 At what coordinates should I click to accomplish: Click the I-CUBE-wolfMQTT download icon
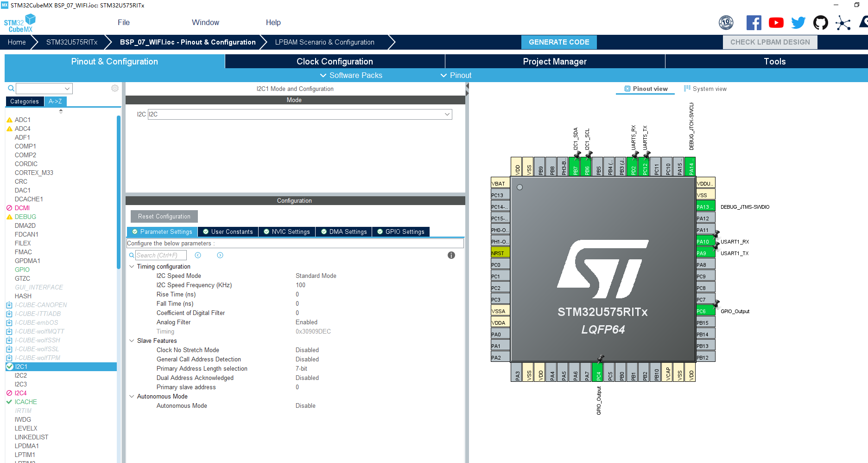click(x=9, y=331)
